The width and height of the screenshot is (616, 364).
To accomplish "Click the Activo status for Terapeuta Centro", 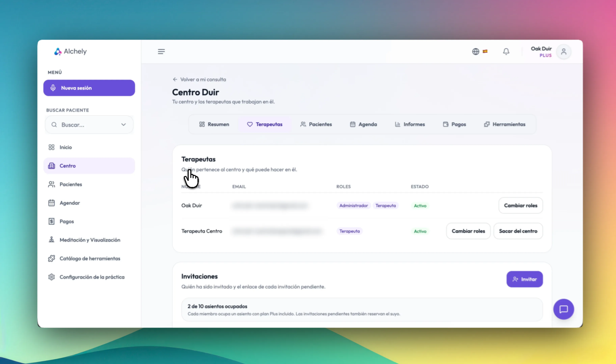I will tap(420, 231).
